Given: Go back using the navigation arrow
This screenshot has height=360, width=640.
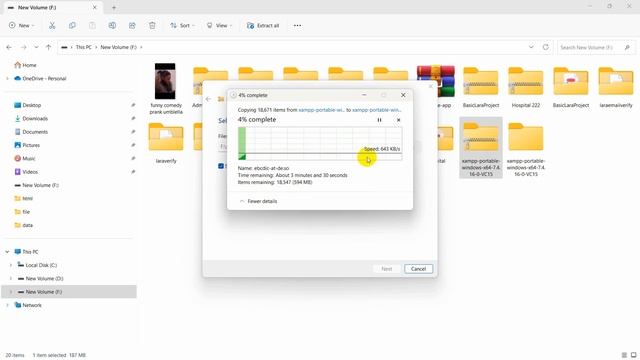Looking at the screenshot, I should (9, 47).
